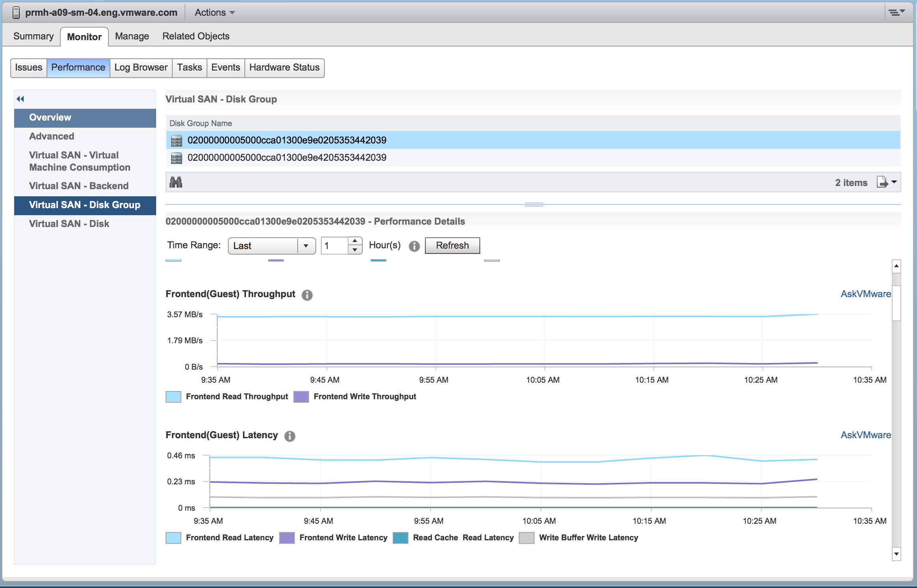Toggle Frontend Read Throughput legend swatch
Viewport: 917px width, 588px height.
(x=173, y=396)
